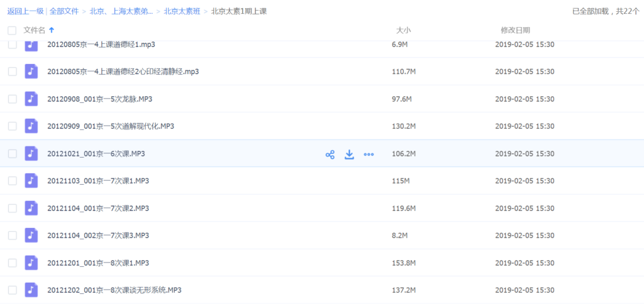Click music icon of 20121104_002 京一7次课3 file
The width and height of the screenshot is (644, 304).
[31, 236]
